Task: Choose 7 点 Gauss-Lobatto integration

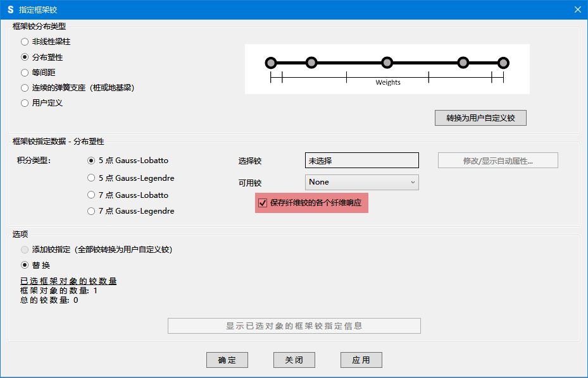Action: pos(91,195)
